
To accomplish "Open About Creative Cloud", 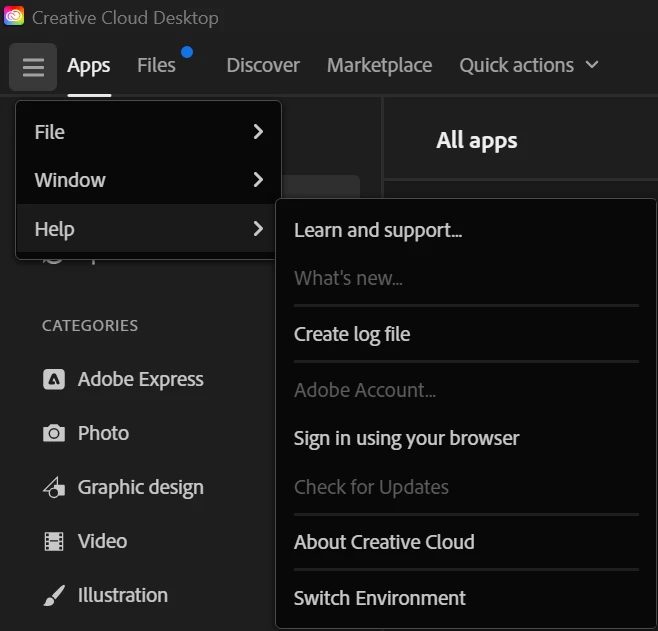I will [467, 542].
